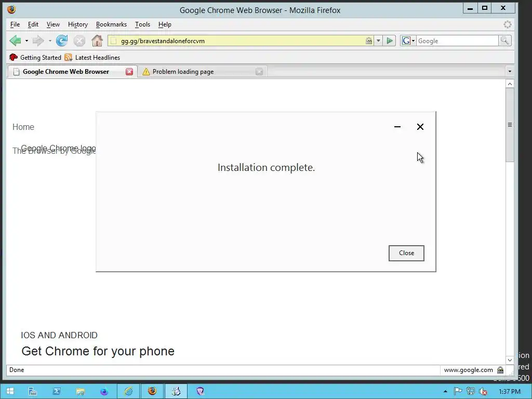Click the green Back arrow button

(x=15, y=41)
